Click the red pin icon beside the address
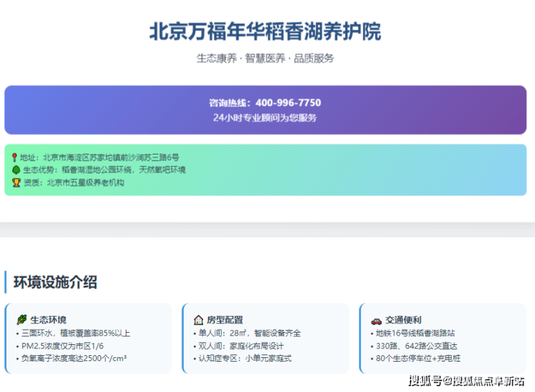 (15, 157)
